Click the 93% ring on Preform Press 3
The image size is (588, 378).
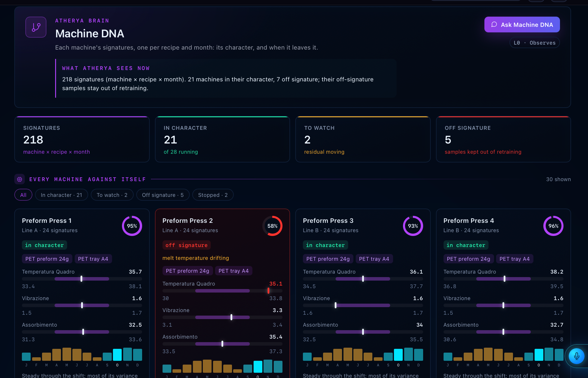413,226
